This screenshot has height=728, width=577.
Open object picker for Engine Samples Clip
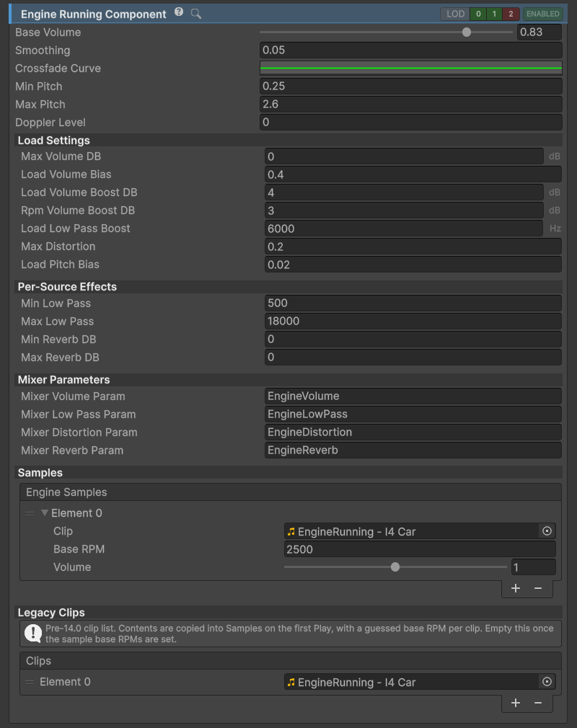click(x=547, y=531)
